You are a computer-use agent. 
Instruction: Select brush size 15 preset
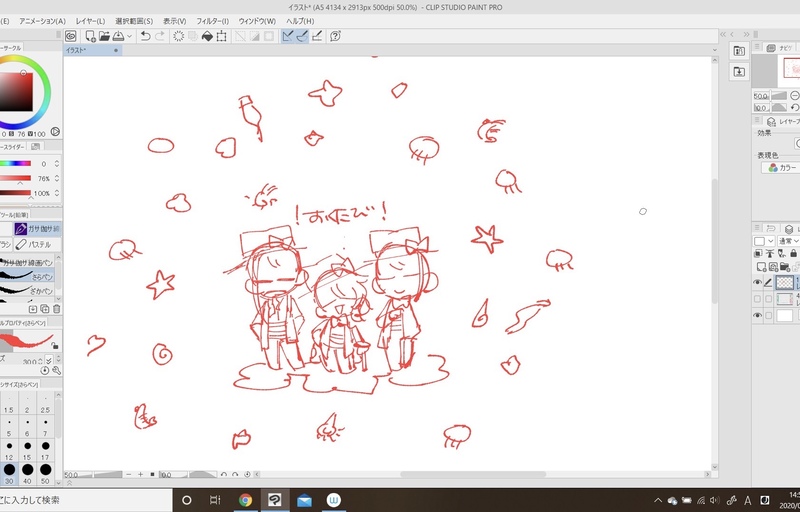point(27,450)
